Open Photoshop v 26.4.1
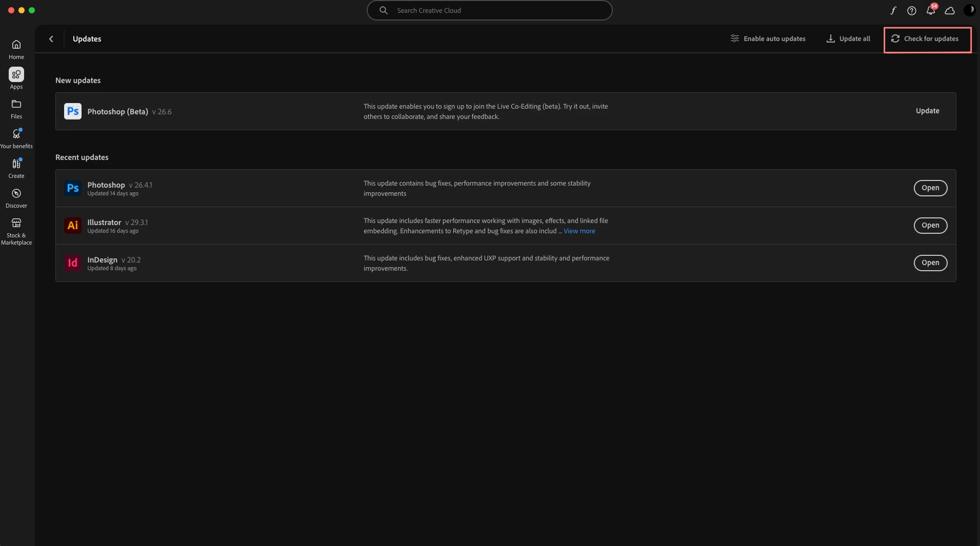This screenshot has width=980, height=546. click(x=930, y=188)
